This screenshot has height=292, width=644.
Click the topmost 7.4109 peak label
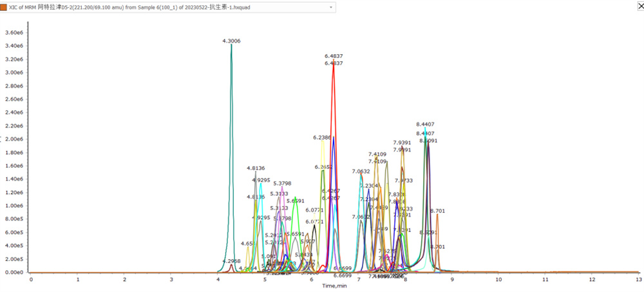[377, 155]
